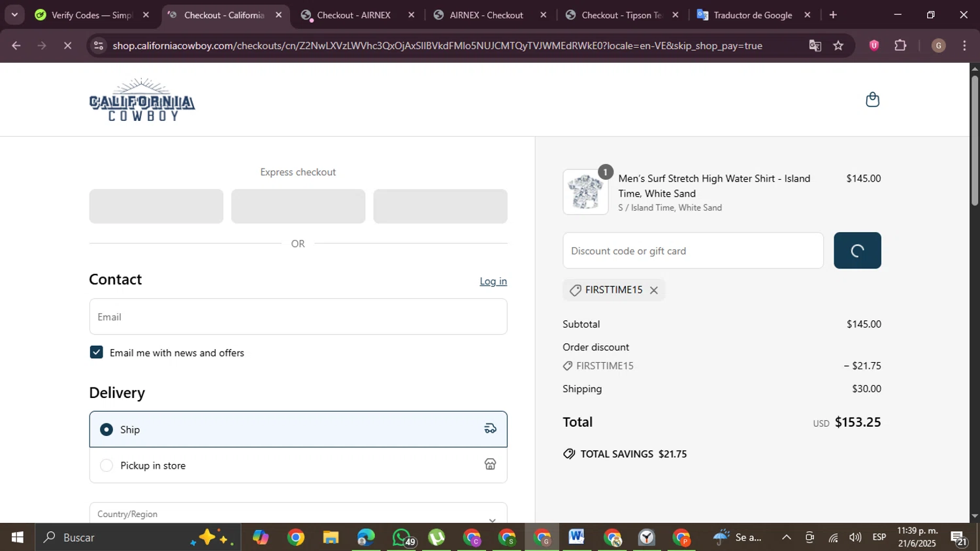This screenshot has height=551, width=980.
Task: Open Microsoft Word from the taskbar
Action: 577,537
